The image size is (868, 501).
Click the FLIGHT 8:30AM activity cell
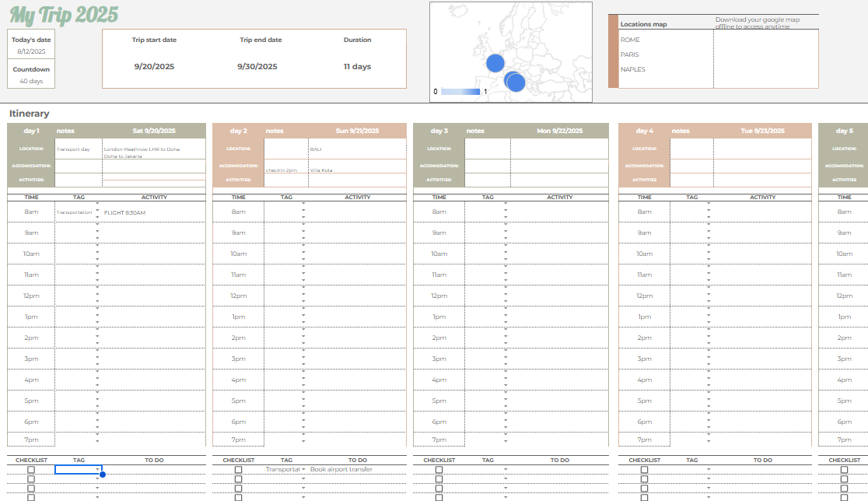[153, 212]
